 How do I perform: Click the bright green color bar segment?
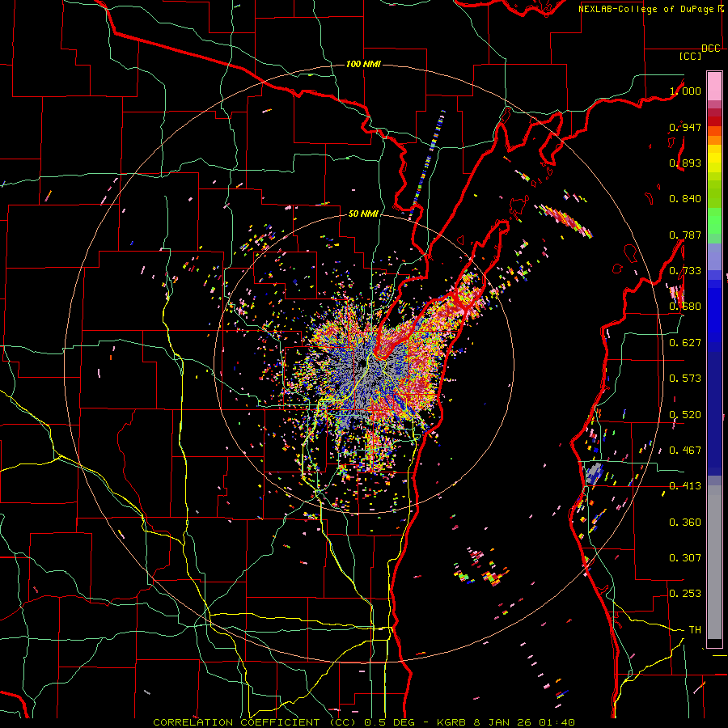(x=714, y=221)
